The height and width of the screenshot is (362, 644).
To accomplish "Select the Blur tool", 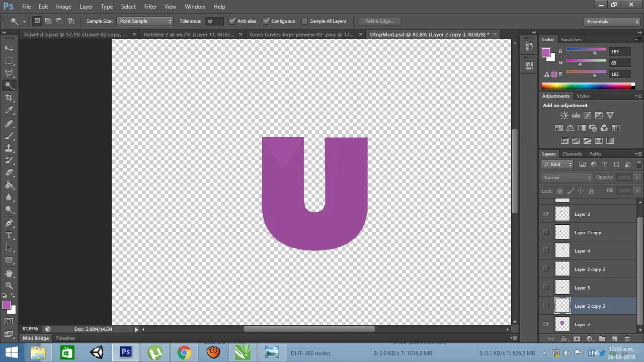I will pos(9,198).
